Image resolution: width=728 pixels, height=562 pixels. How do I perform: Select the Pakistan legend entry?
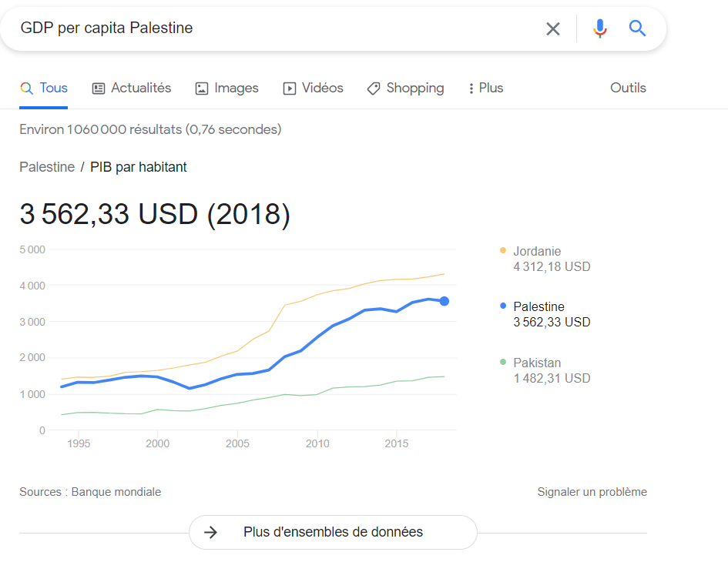[545, 370]
